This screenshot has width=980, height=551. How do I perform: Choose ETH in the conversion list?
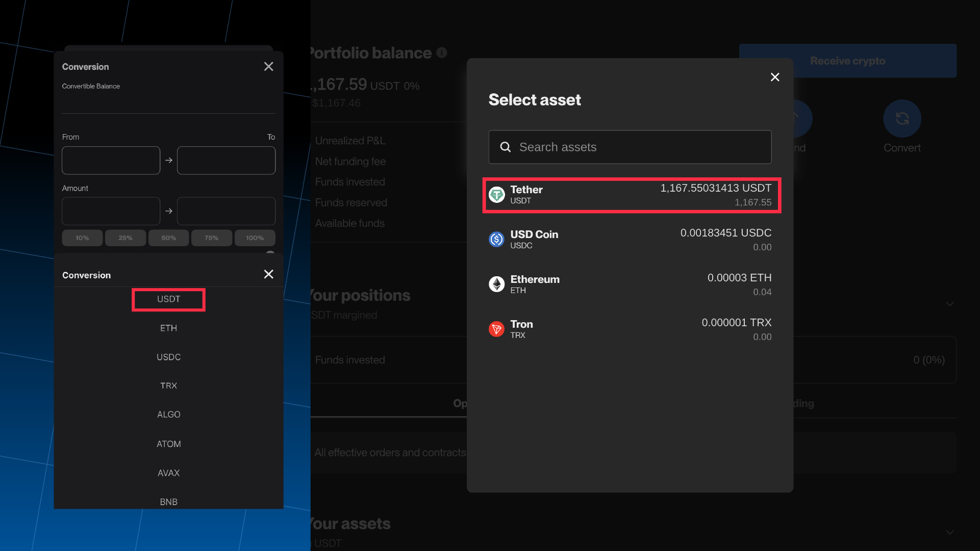(x=168, y=328)
